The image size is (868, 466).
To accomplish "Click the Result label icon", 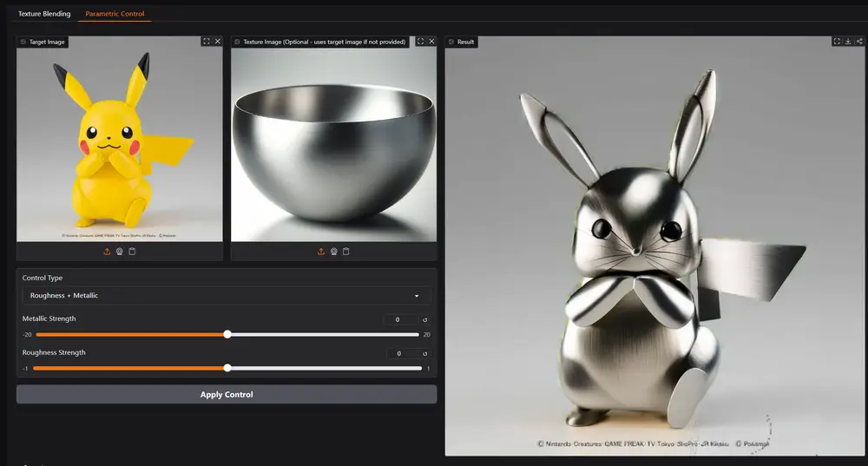I will pyautogui.click(x=451, y=42).
